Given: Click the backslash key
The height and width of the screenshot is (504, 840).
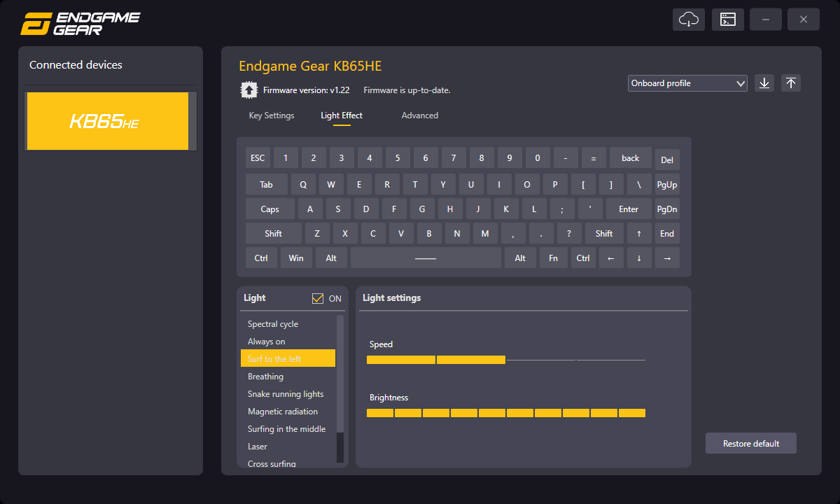Looking at the screenshot, I should point(639,185).
